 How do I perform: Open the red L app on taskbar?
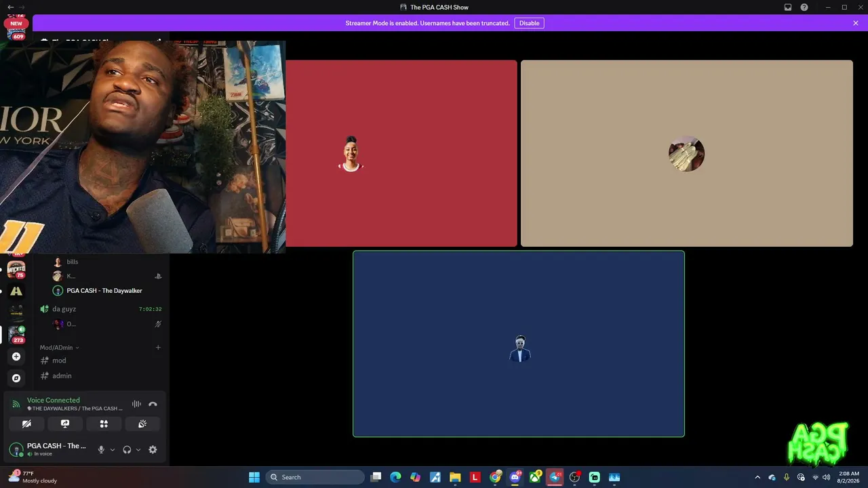(475, 477)
